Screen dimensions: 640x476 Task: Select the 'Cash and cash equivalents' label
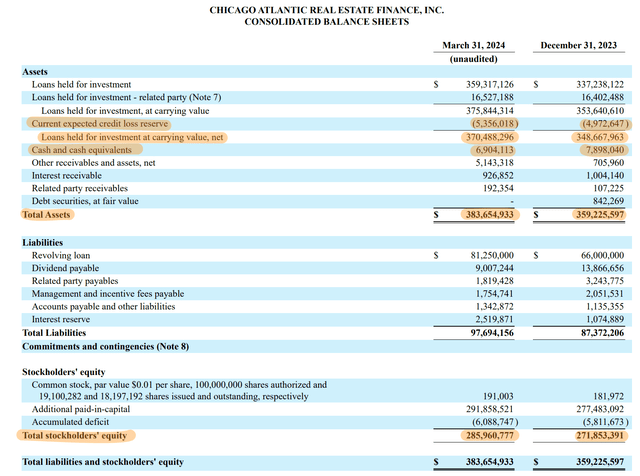coord(82,150)
